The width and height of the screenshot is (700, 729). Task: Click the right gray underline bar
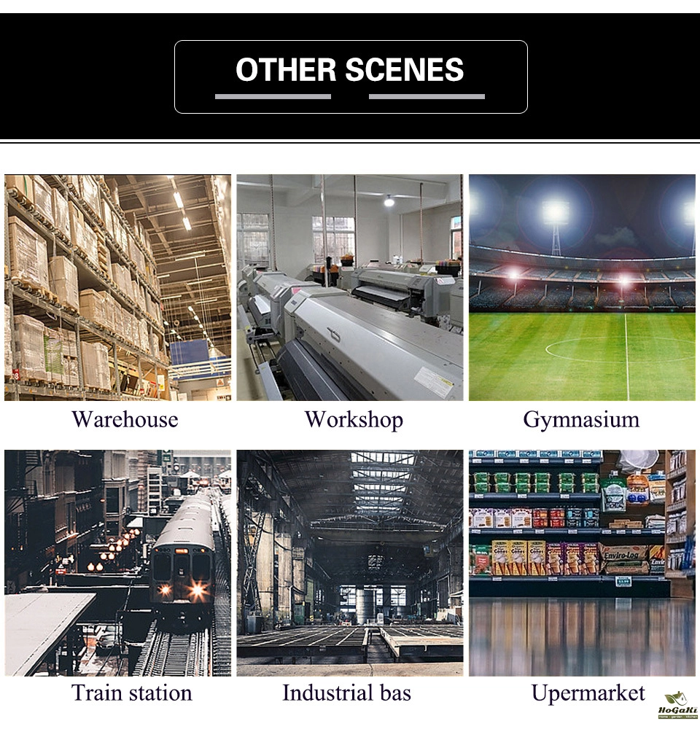pyautogui.click(x=427, y=97)
